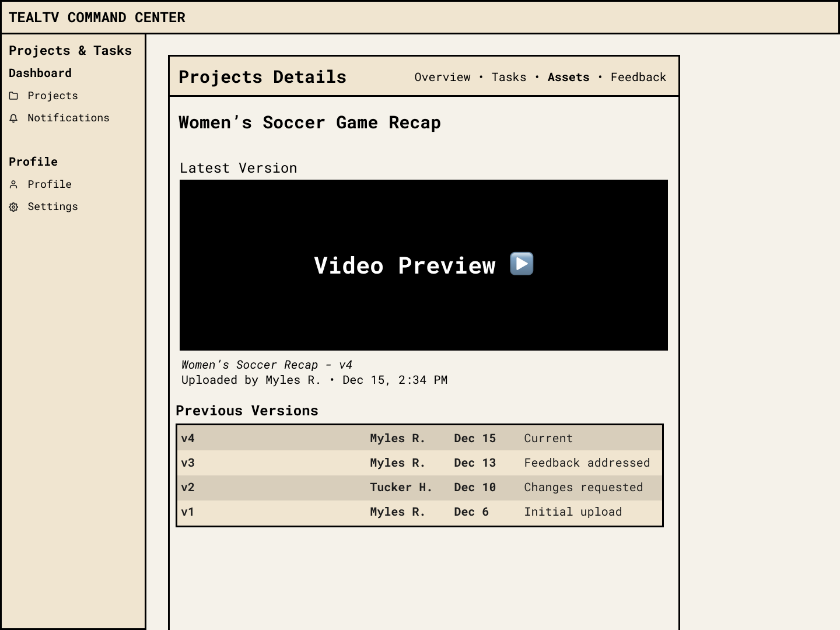Open the Overview tab
This screenshot has height=630, width=840.
tap(442, 78)
